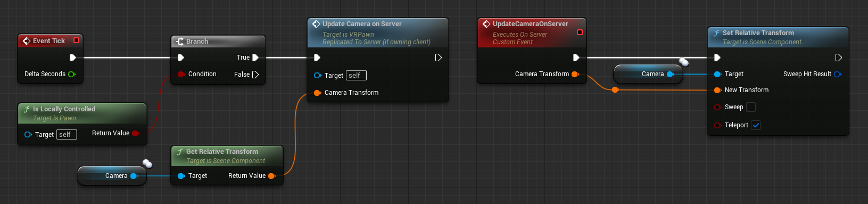Click the Camera variable output pin near Get Relative Transform
This screenshot has height=204, width=868.
pos(134,176)
